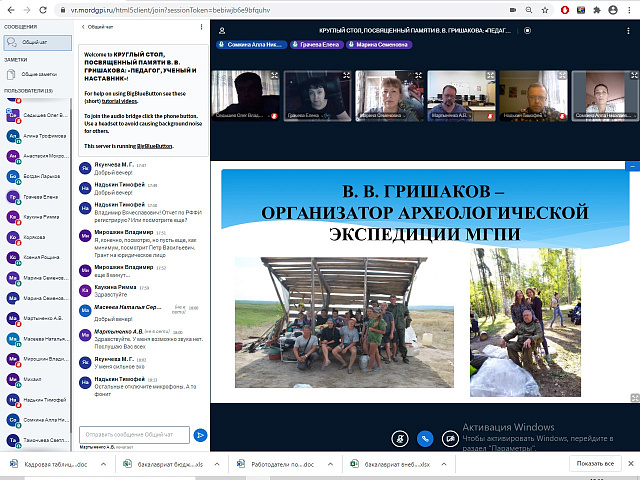The width and height of the screenshot is (640, 480).
Task: Open site info lock icon
Action: coord(63,10)
